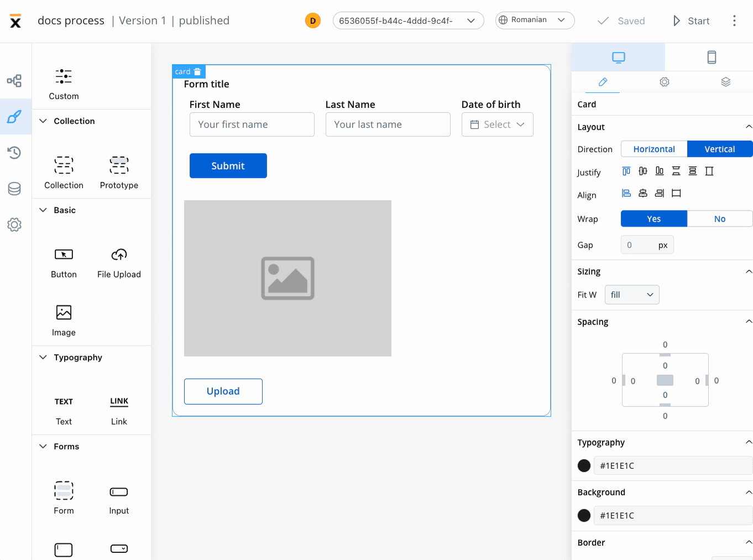The image size is (753, 560).
Task: Pick the Input component icon
Action: pos(119,492)
